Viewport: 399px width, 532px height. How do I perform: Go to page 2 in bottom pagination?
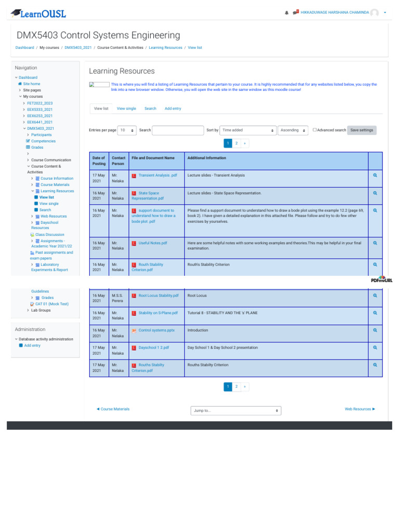tap(236, 387)
